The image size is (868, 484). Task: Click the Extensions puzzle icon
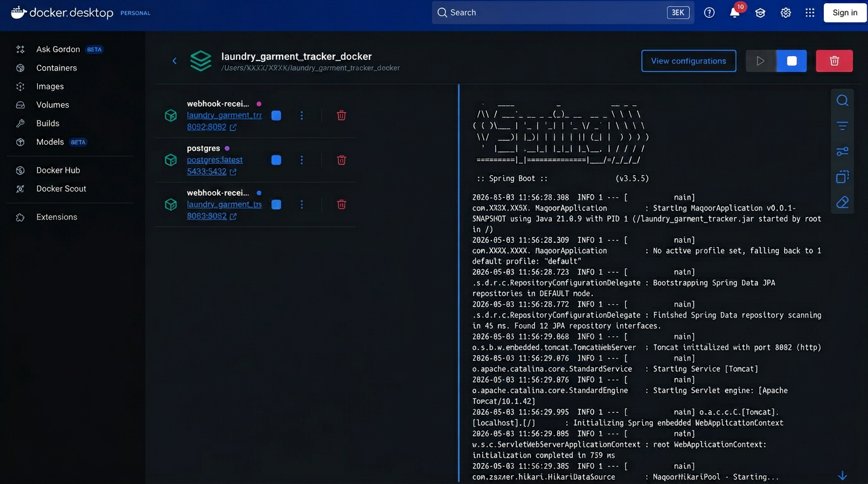click(x=20, y=217)
